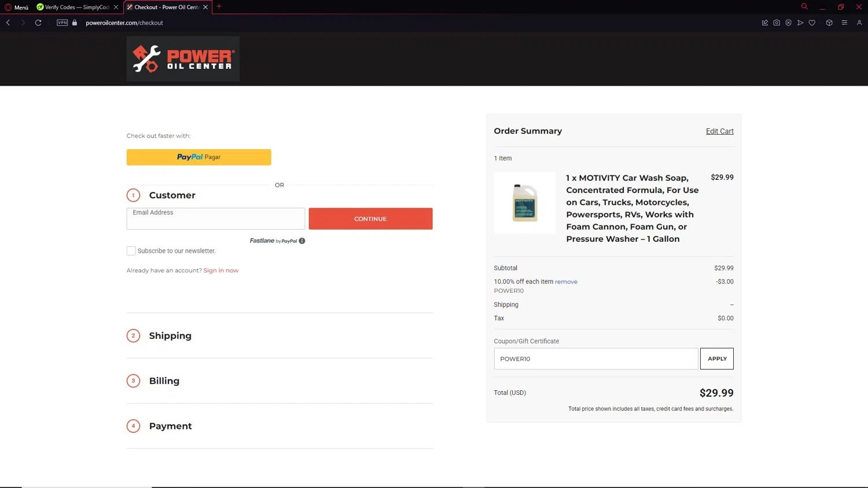Reload the checkout page
The height and width of the screenshot is (488, 868).
coord(38,23)
